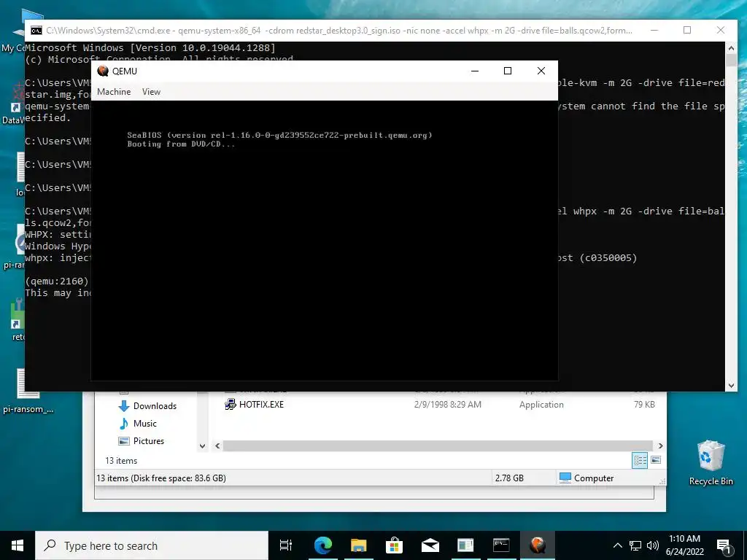
Task: Click the cmd.exe vertical scrollbar thumb
Action: [x=731, y=60]
